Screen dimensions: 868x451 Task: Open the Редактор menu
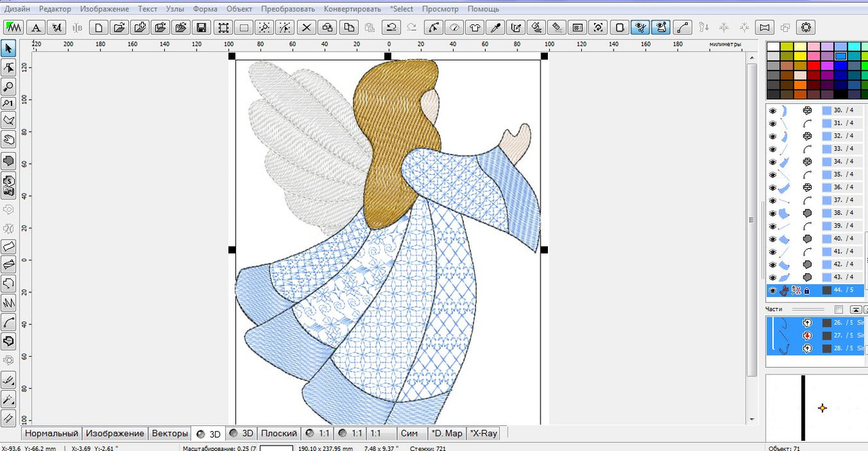[55, 9]
